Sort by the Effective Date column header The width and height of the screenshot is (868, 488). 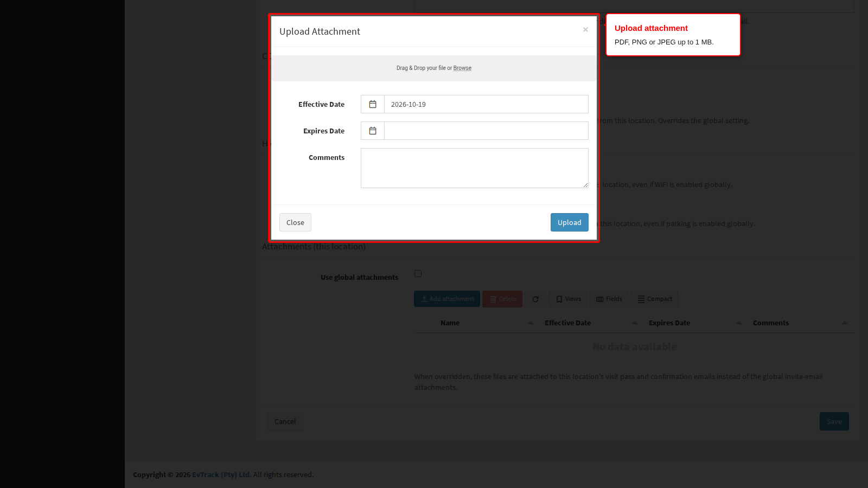(591, 323)
